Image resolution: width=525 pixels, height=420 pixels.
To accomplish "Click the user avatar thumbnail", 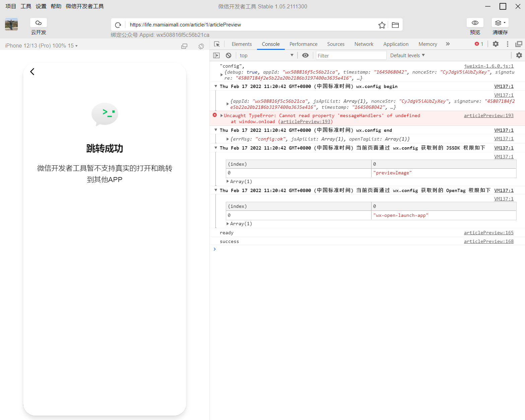I will [11, 24].
